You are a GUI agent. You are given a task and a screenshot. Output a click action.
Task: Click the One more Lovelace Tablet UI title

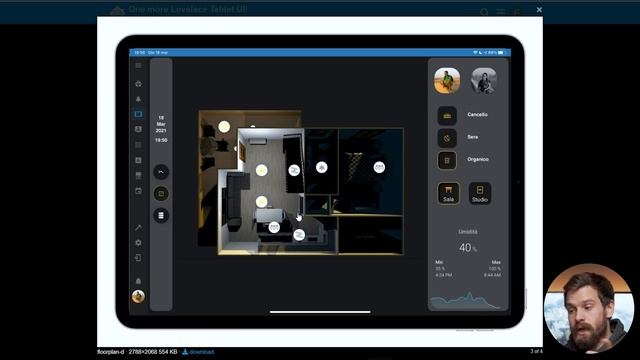click(188, 9)
